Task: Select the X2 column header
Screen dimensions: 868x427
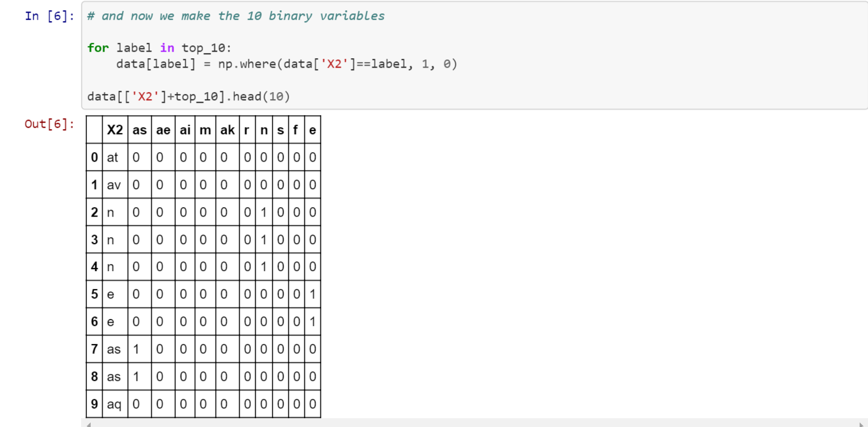Action: (x=115, y=130)
